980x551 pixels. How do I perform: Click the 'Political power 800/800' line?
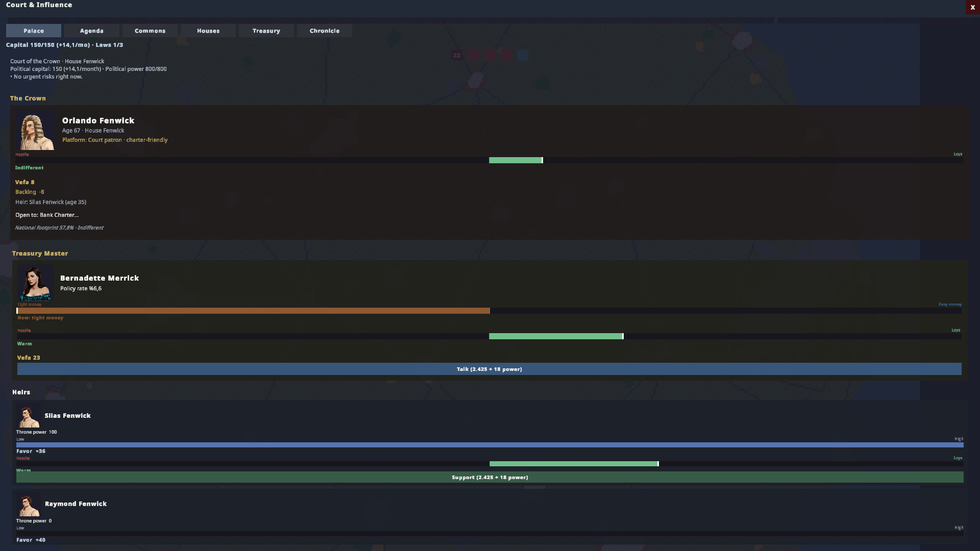click(136, 69)
